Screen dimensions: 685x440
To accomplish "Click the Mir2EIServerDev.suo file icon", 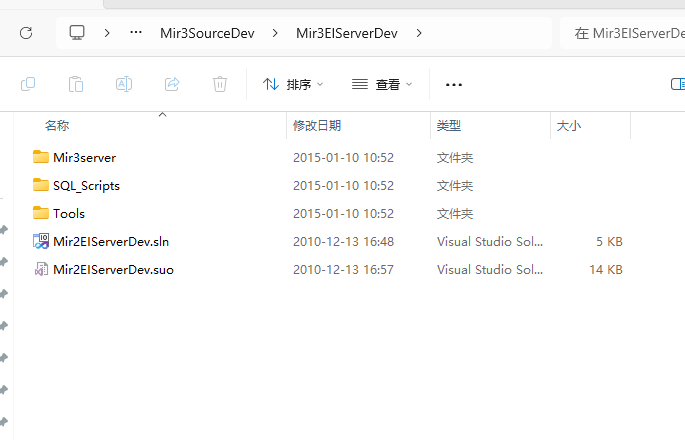I will (41, 269).
